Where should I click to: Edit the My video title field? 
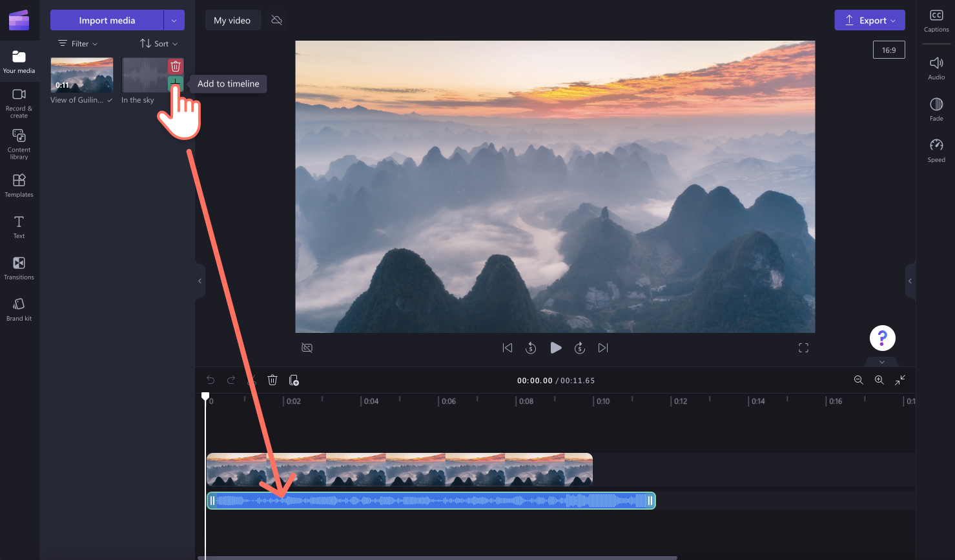232,20
